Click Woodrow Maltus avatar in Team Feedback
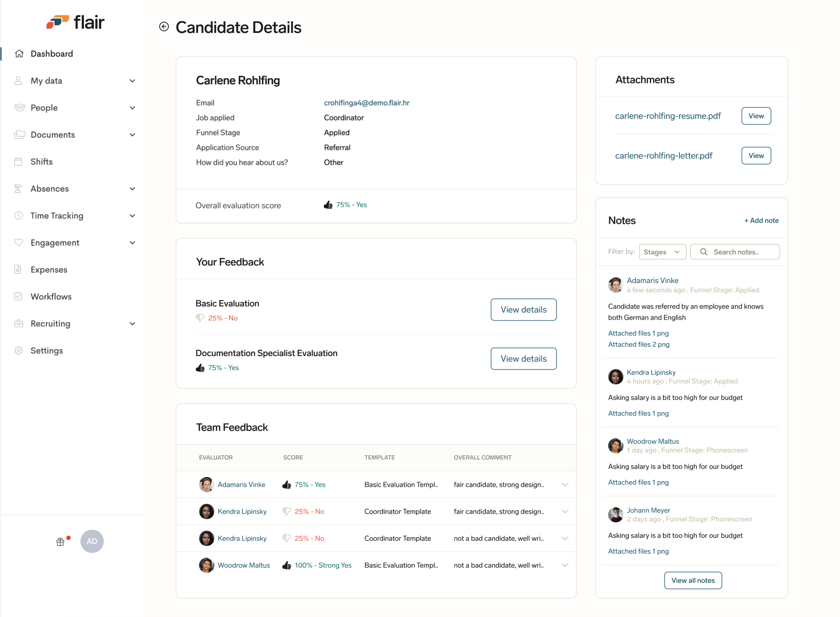Screen dimensions: 840x617 click(x=206, y=565)
